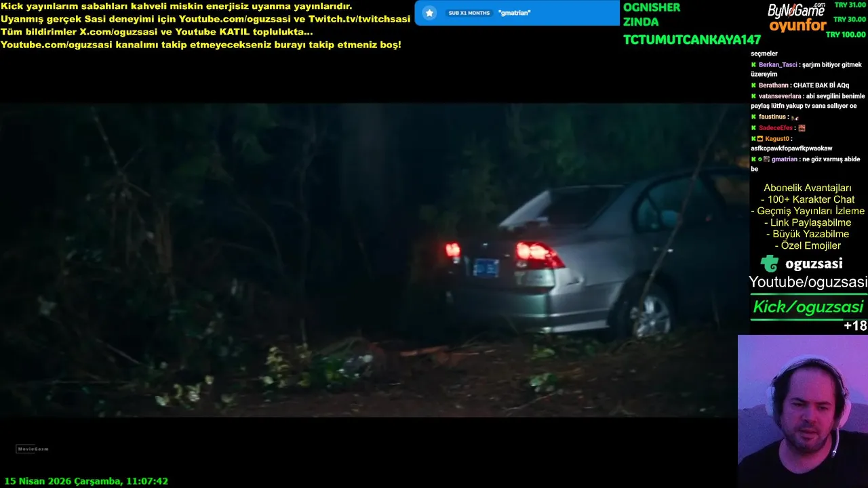868x488 pixels.
Task: Click the "Geçmiş Yayınları İzleme" perk line
Action: [808, 211]
